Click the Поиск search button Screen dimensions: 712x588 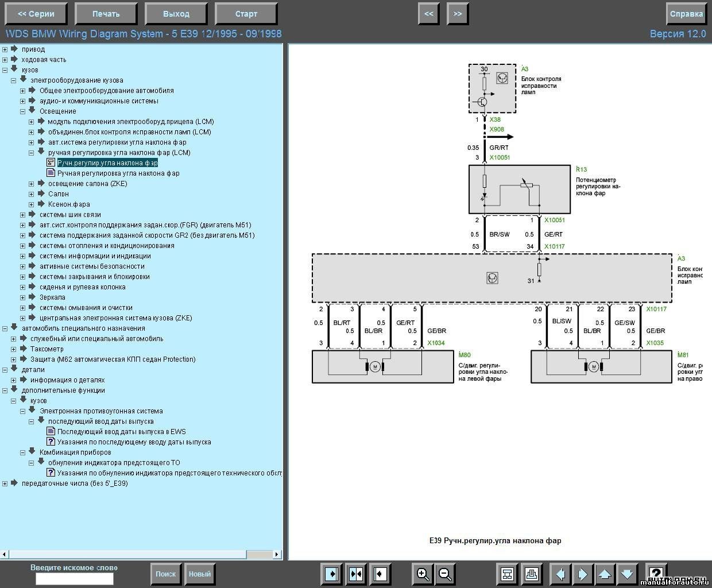[165, 574]
